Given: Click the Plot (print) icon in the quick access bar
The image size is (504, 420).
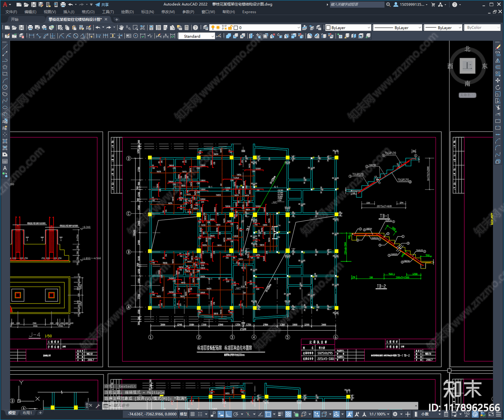Looking at the screenshot, I should pyautogui.click(x=63, y=4).
